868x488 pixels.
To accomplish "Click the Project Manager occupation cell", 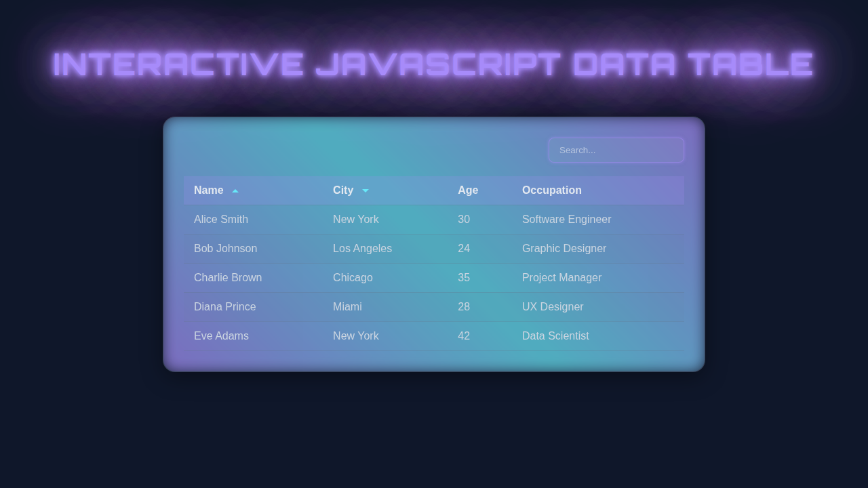I will pyautogui.click(x=598, y=278).
